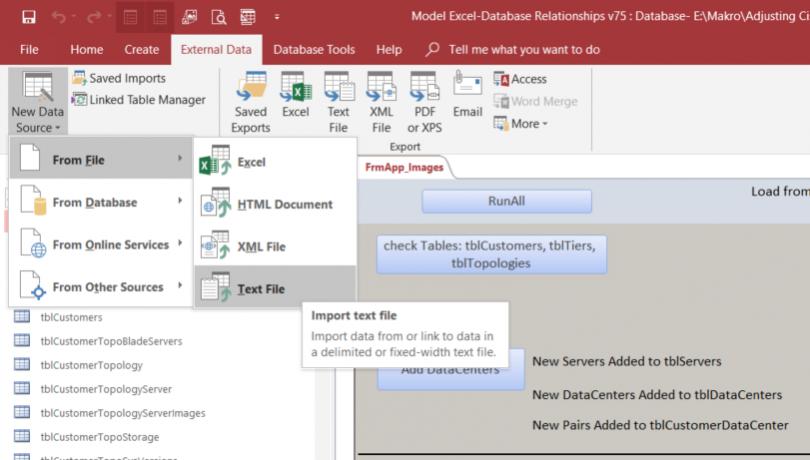This screenshot has height=460, width=810.
Task: Export to XML File in ribbon
Action: (381, 102)
